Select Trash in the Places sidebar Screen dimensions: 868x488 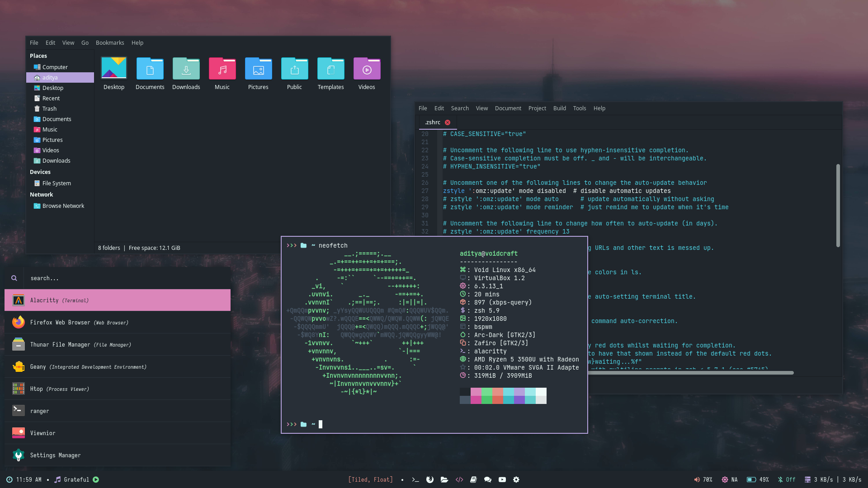tap(49, 108)
